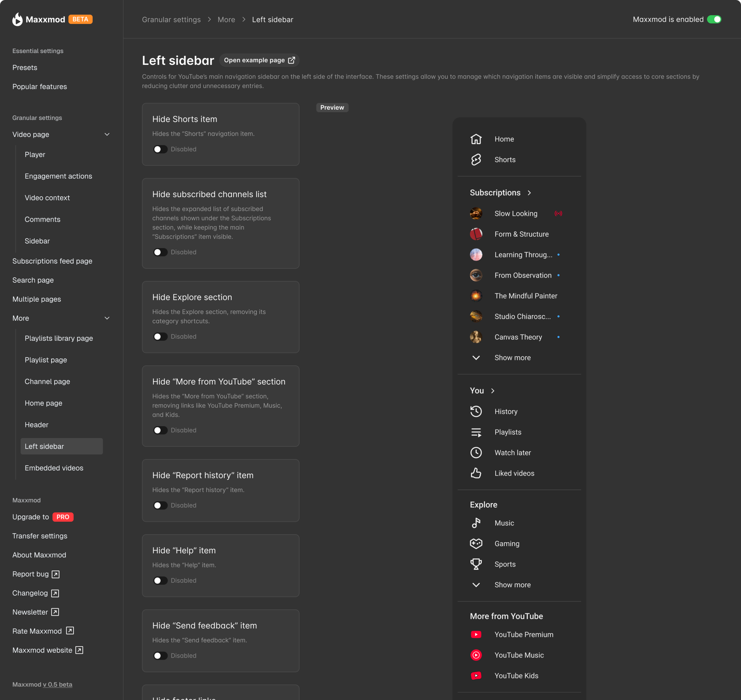
Task: Select Player in the settings sidebar
Action: (35, 154)
